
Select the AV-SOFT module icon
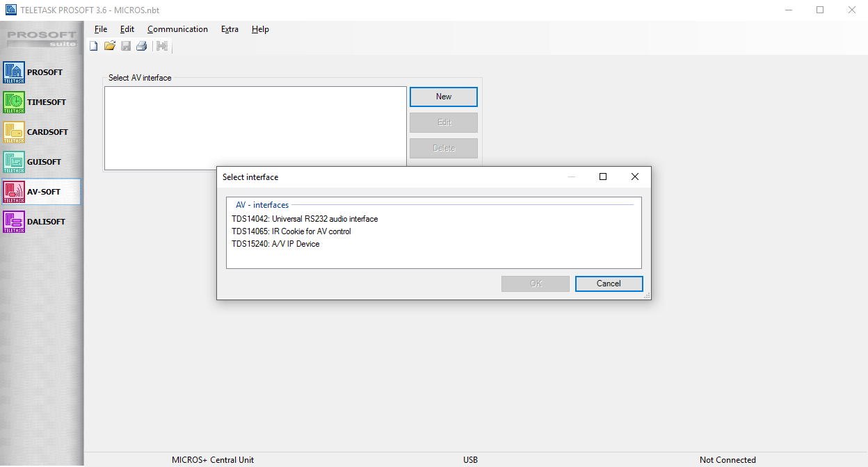(14, 192)
